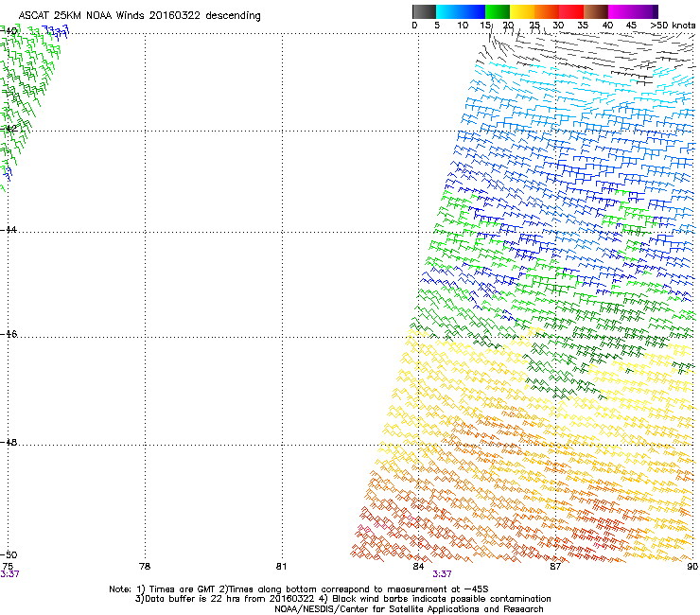This screenshot has height=615, width=700.
Task: Click the '45' legend scale label
Action: click(631, 26)
